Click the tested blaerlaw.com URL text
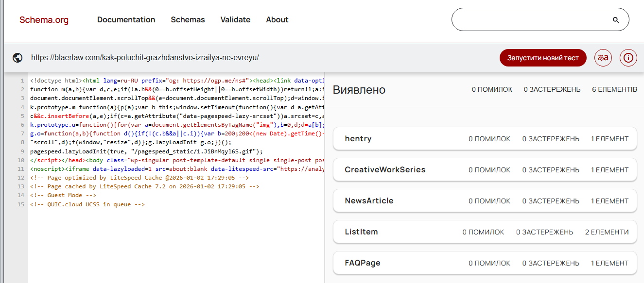The height and width of the screenshot is (283, 644). pos(145,58)
